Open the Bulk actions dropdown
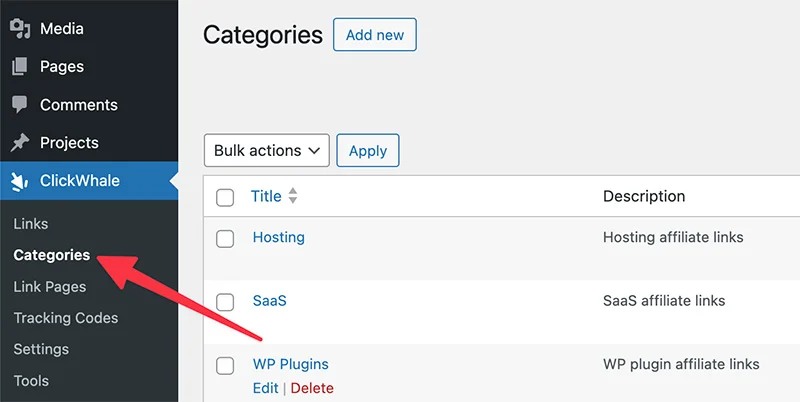The width and height of the screenshot is (800, 402). coord(266,151)
